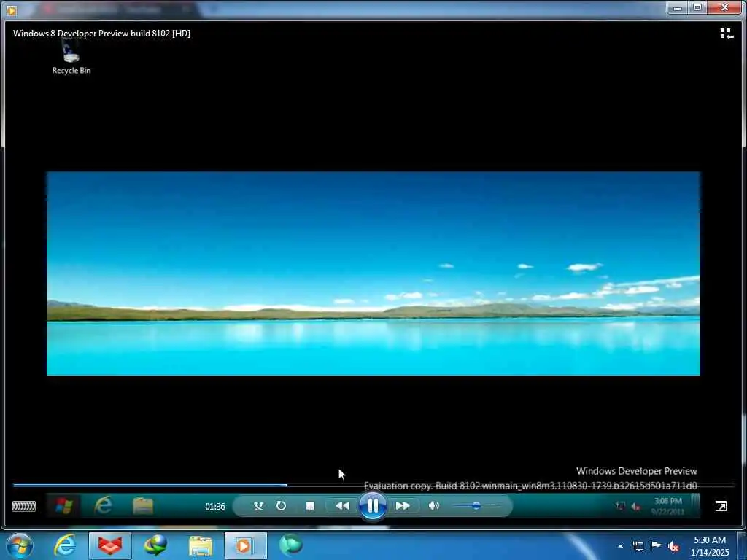Image resolution: width=747 pixels, height=560 pixels.
Task: Click the blue lake video frame
Action: 373,273
